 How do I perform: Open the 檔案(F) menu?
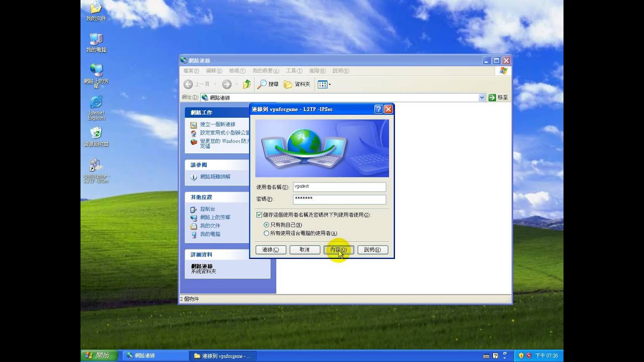(x=191, y=71)
